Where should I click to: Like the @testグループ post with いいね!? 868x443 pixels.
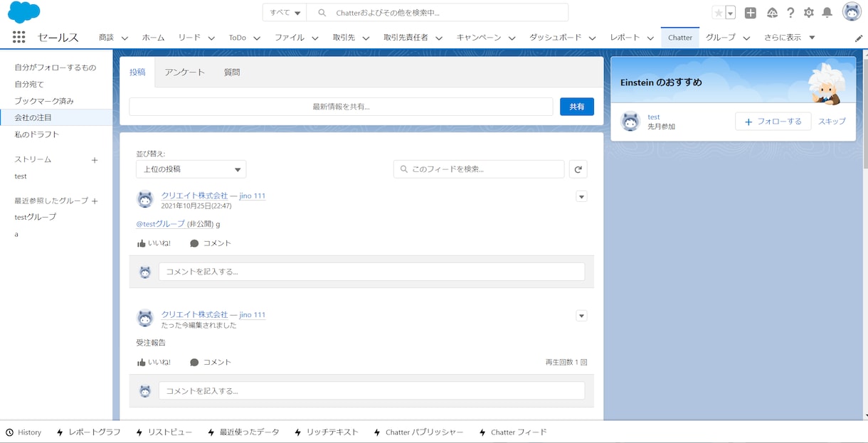pyautogui.click(x=154, y=243)
